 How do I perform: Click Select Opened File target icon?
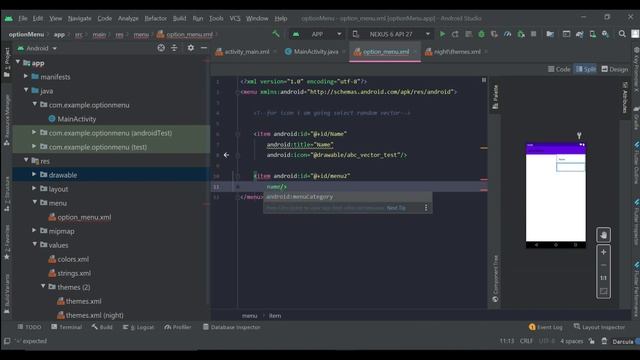161,48
